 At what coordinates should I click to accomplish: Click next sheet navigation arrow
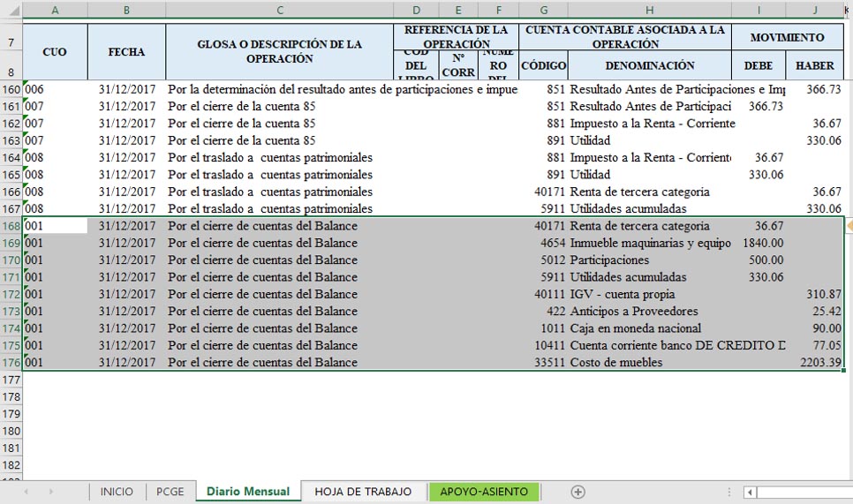pos(51,492)
